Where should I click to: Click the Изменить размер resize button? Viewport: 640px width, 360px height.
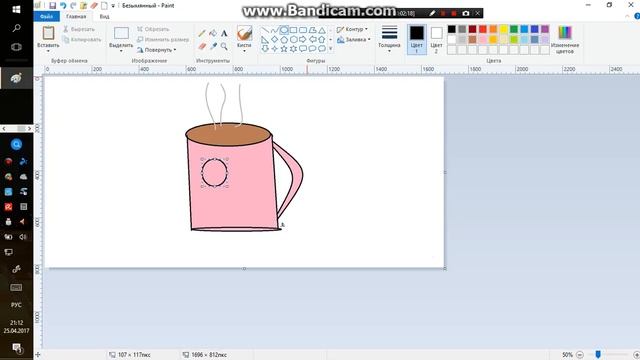[163, 40]
